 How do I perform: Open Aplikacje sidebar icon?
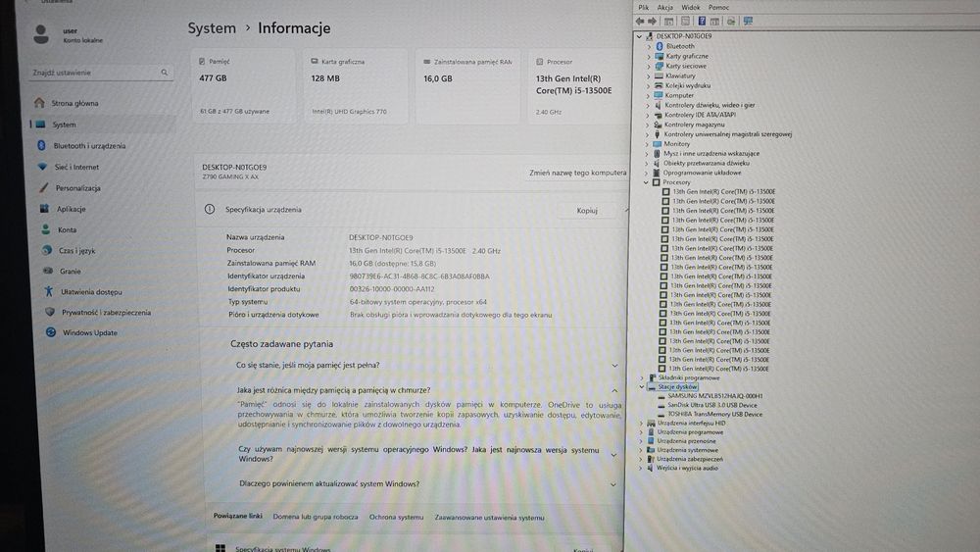point(44,208)
